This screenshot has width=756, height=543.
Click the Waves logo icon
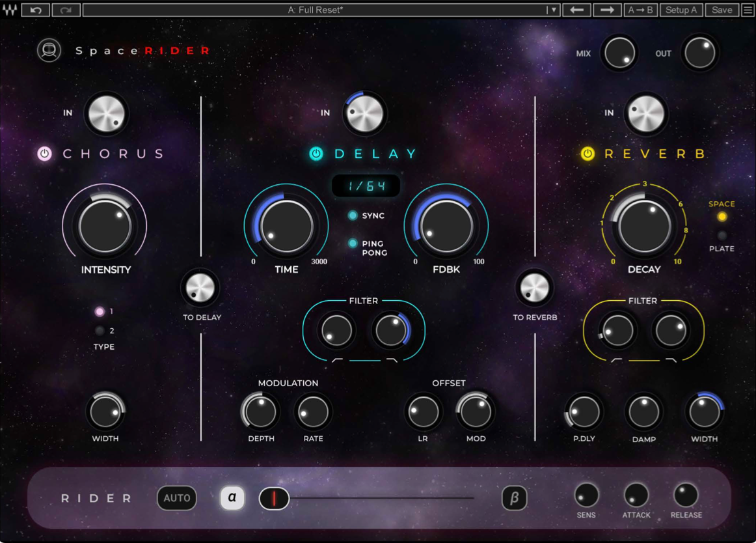coord(10,9)
